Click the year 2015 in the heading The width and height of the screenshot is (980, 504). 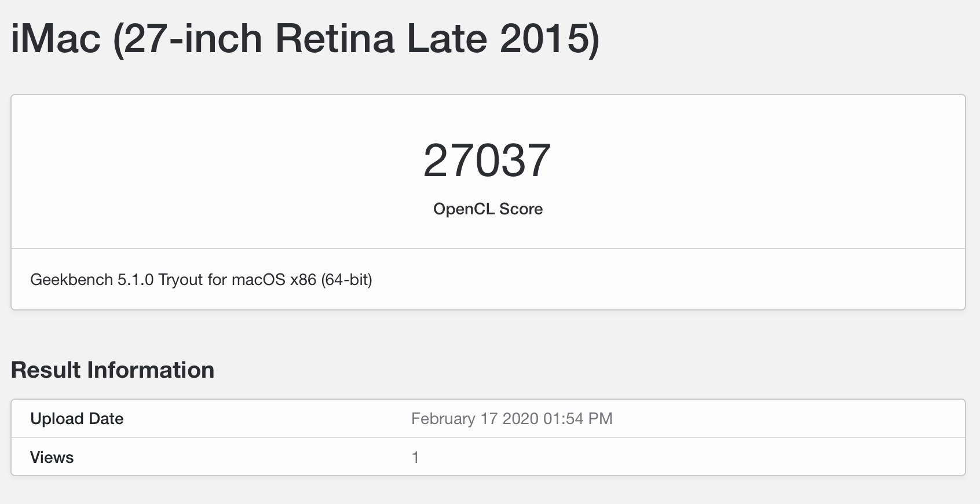pyautogui.click(x=547, y=39)
